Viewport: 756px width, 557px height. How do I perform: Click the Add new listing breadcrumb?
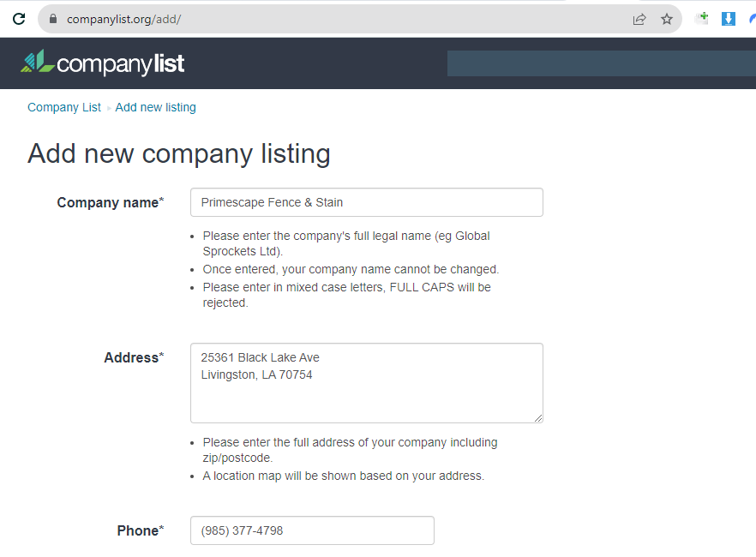[155, 107]
